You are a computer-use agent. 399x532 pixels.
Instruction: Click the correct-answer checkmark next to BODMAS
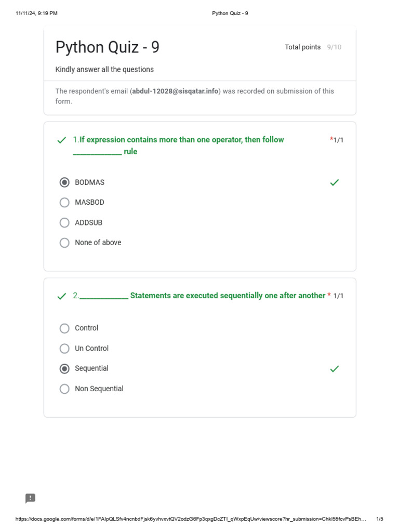(335, 182)
